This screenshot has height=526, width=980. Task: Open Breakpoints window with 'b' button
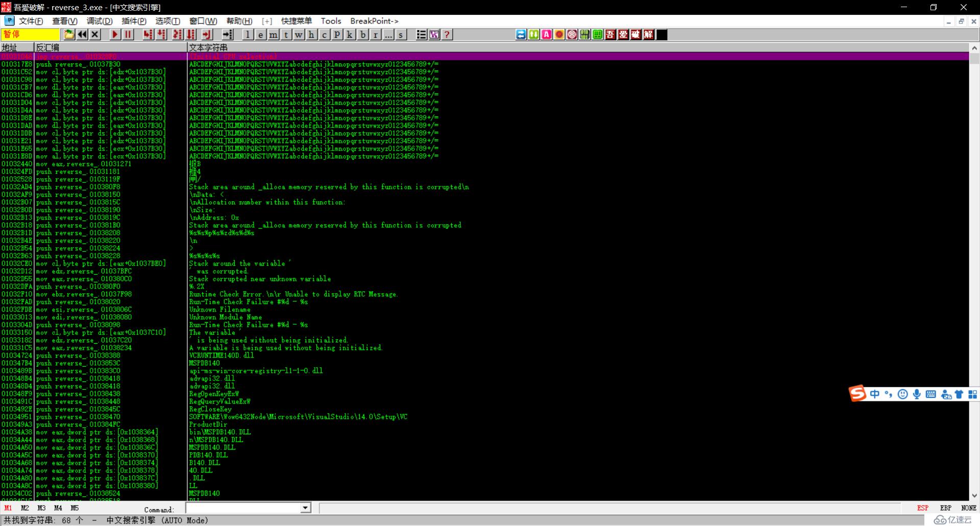coord(363,34)
